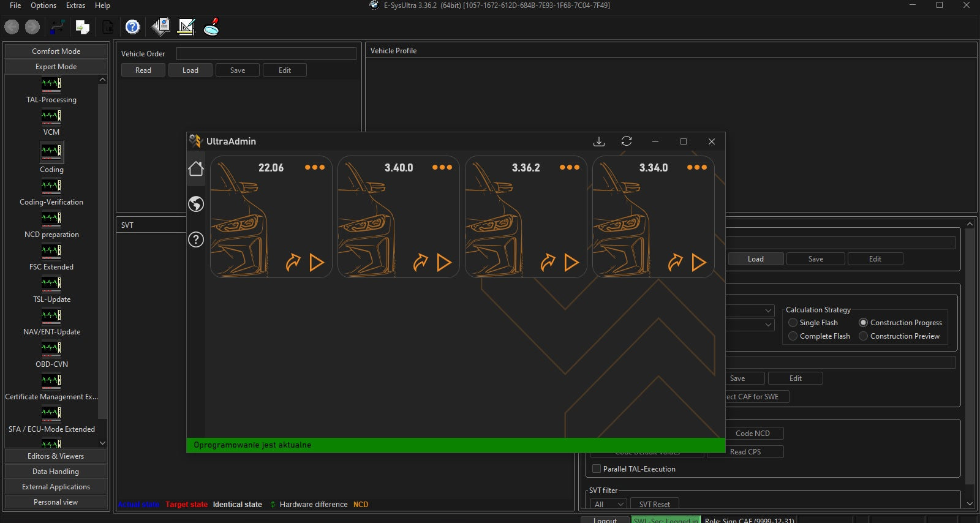Click Load button under Vehicle Order

(x=190, y=70)
